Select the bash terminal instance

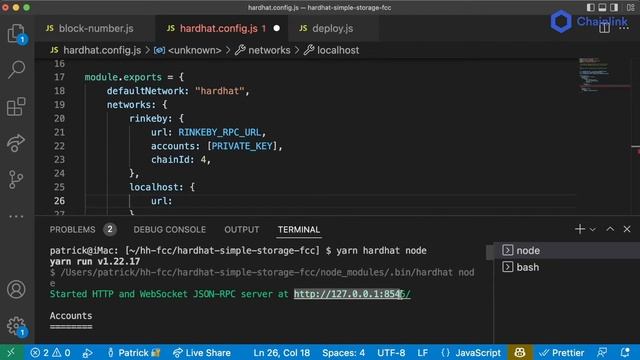[x=567, y=267]
